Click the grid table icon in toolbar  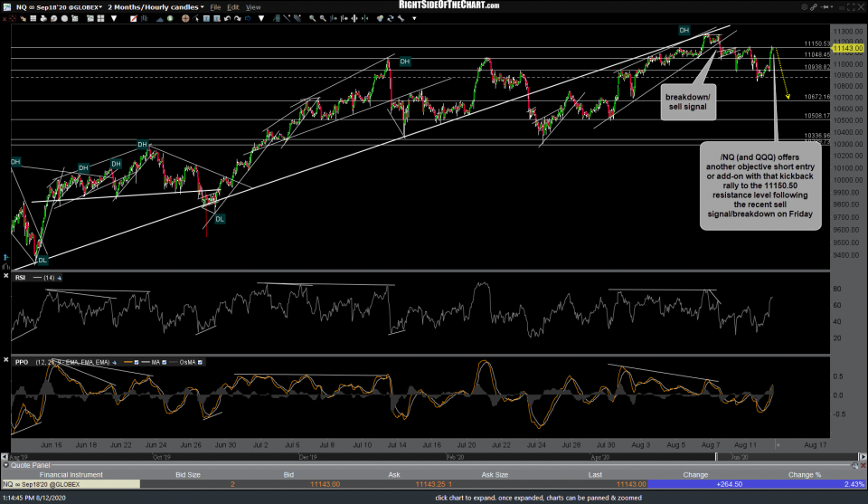coord(33,18)
